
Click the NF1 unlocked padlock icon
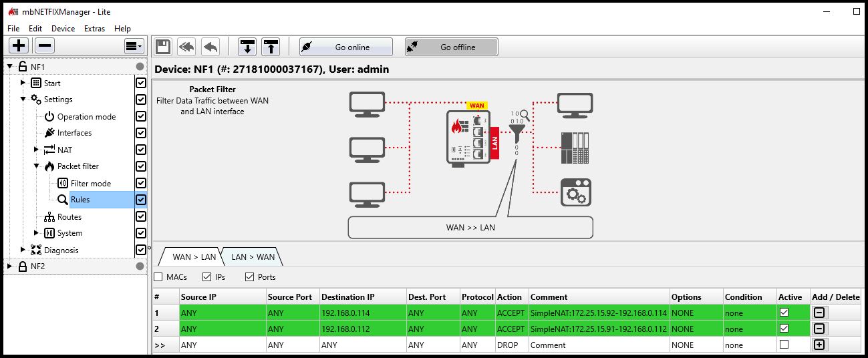23,66
